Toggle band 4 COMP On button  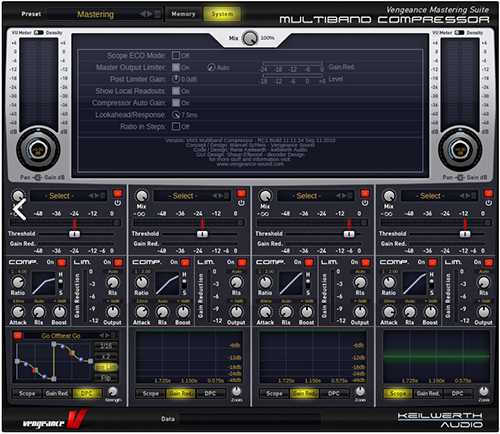coord(432,262)
